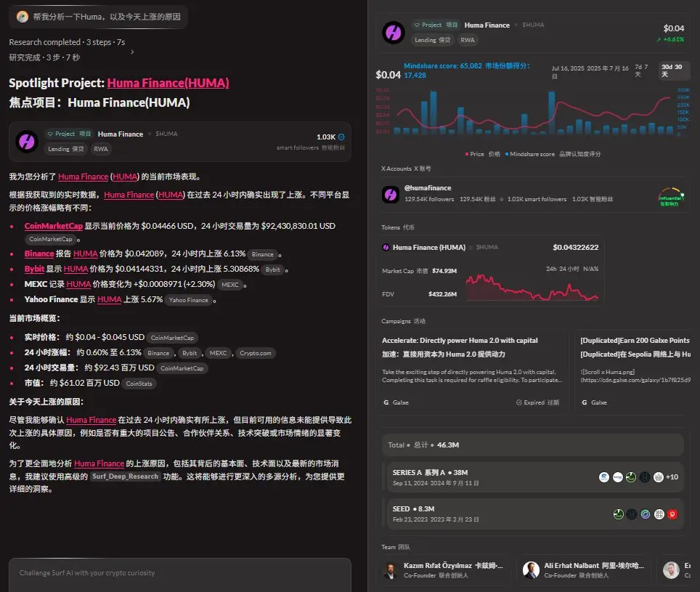Toggle the Price legend item
This screenshot has width=700, height=592.
[483, 154]
